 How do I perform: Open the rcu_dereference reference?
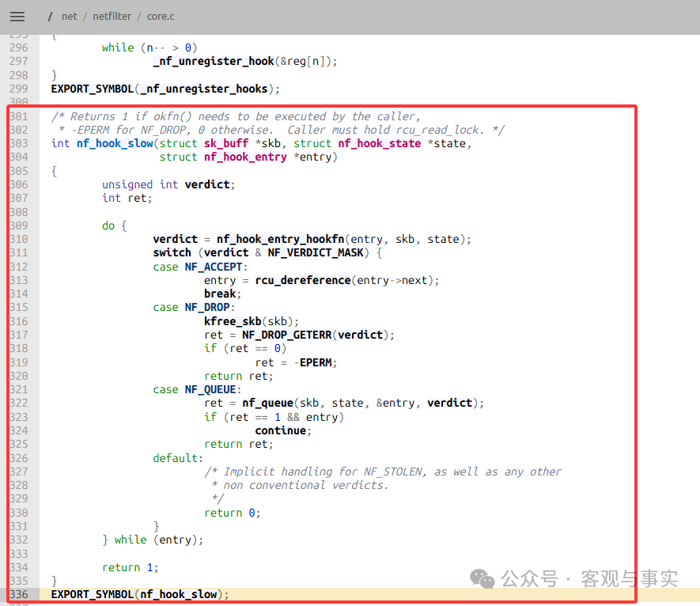[303, 280]
